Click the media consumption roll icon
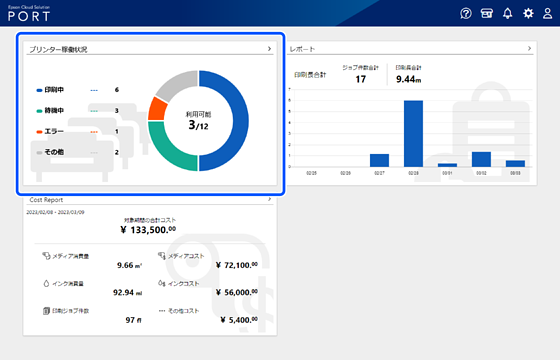 pyautogui.click(x=46, y=256)
